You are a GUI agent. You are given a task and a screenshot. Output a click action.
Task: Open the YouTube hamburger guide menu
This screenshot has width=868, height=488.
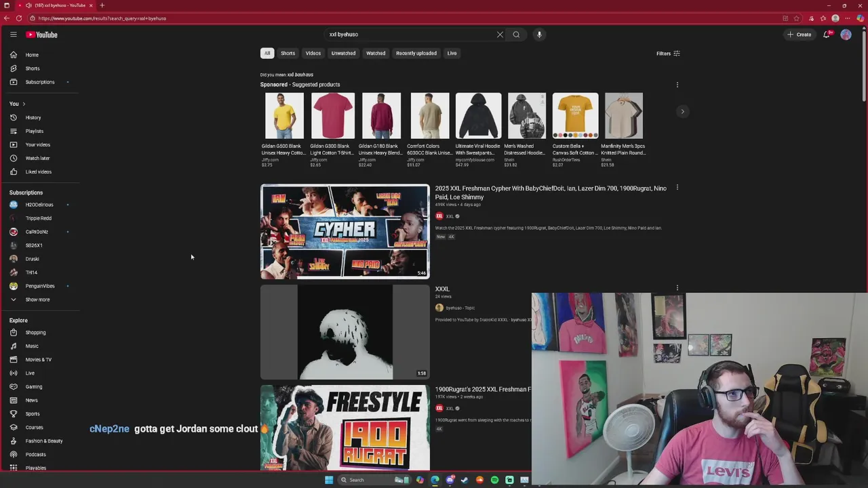click(13, 35)
